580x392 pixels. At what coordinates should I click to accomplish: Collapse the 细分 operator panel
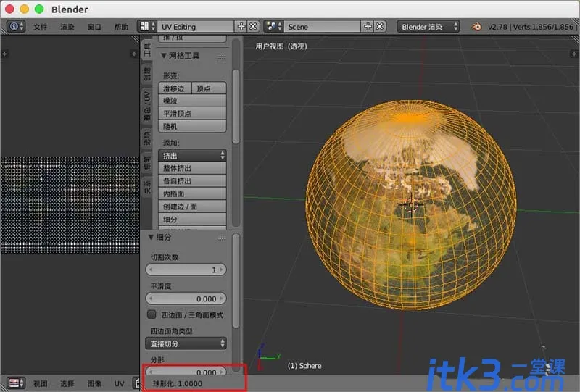point(151,238)
